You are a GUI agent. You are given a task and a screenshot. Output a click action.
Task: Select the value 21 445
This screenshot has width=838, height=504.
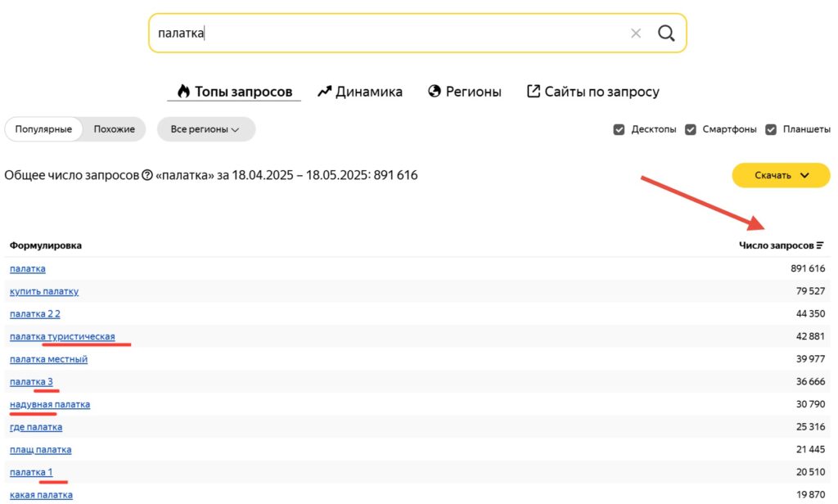810,449
